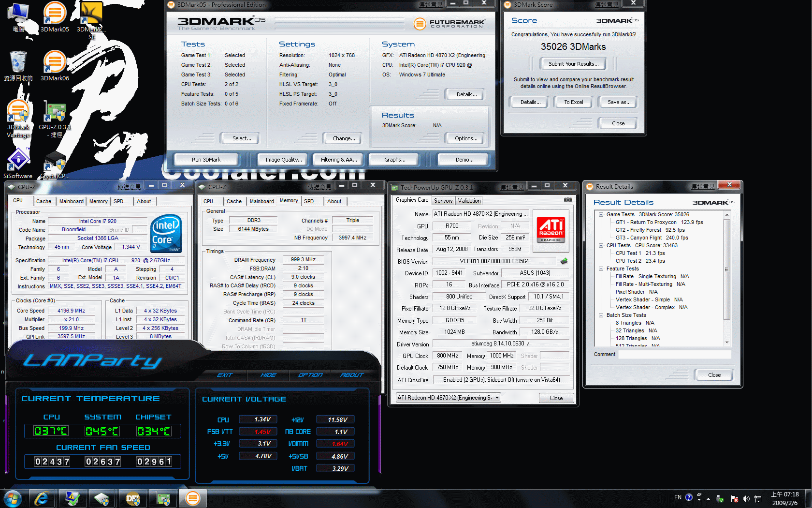Click ABOUT on the LANParty monitor panel
This screenshot has height=508, width=812.
pos(351,375)
